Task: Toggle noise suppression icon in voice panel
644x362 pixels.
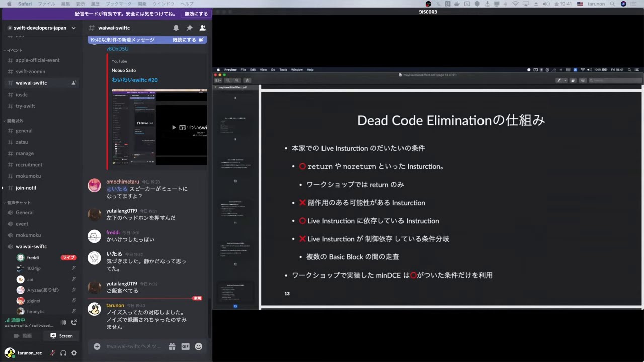Action: tap(63, 322)
